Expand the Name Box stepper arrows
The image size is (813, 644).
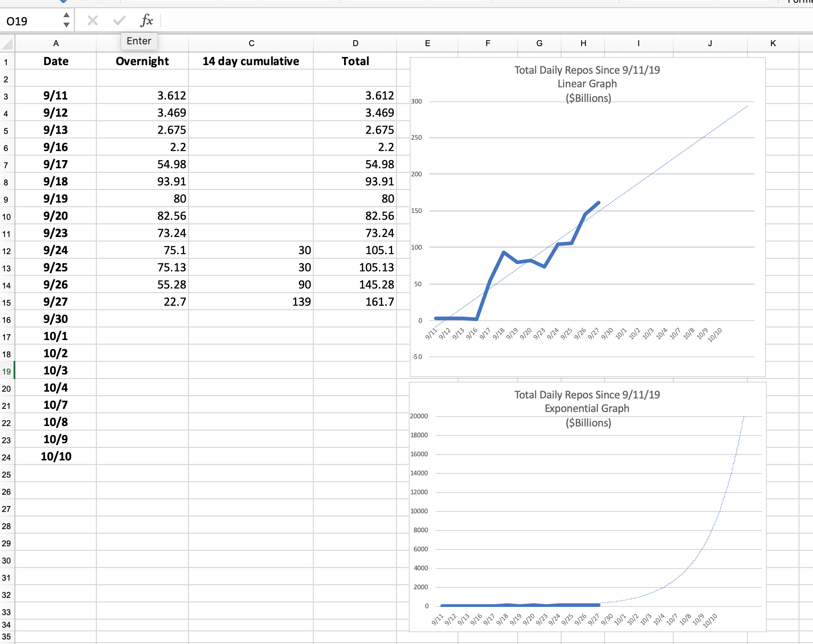[x=66, y=21]
